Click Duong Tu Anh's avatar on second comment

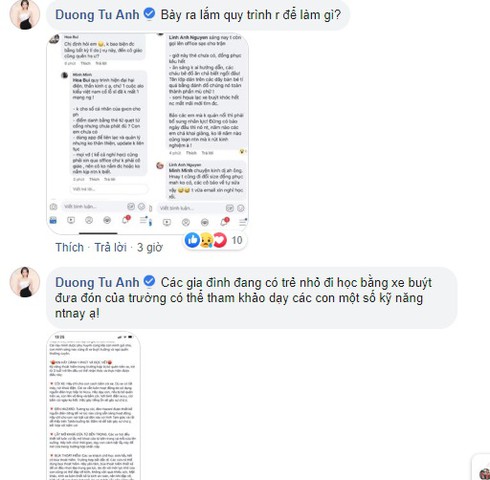click(x=25, y=282)
